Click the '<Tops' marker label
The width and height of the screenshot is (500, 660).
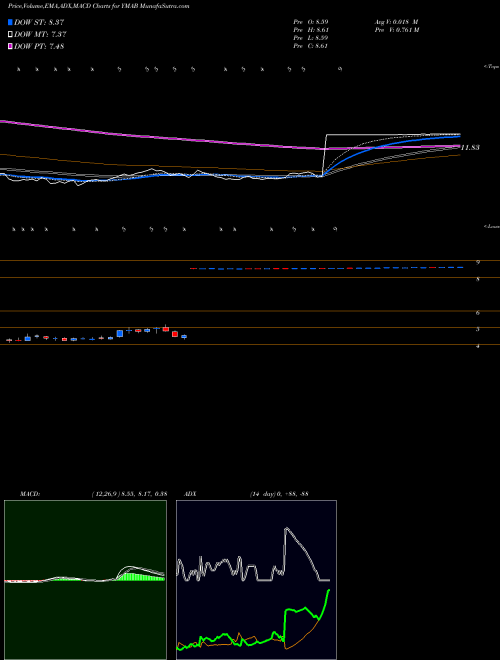492,67
